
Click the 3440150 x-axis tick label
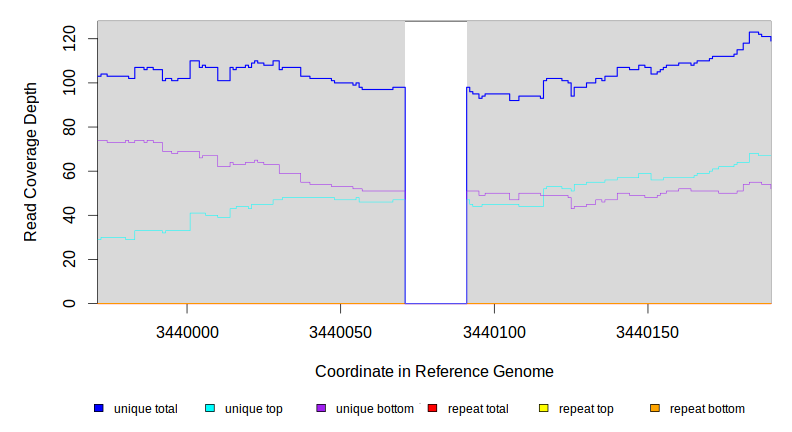click(x=648, y=331)
